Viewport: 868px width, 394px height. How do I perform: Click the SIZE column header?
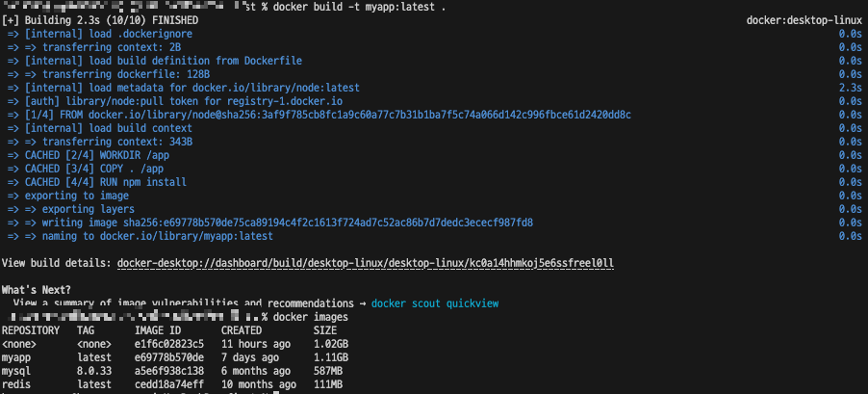(x=325, y=330)
